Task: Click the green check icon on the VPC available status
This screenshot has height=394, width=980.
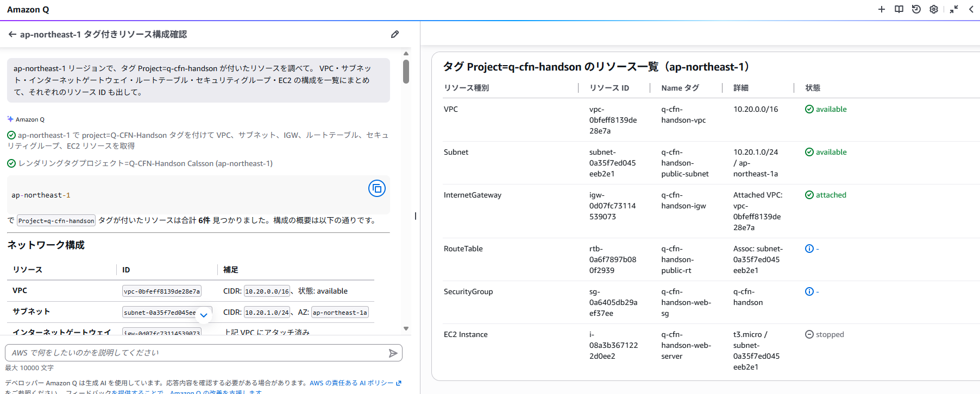Action: (x=809, y=109)
